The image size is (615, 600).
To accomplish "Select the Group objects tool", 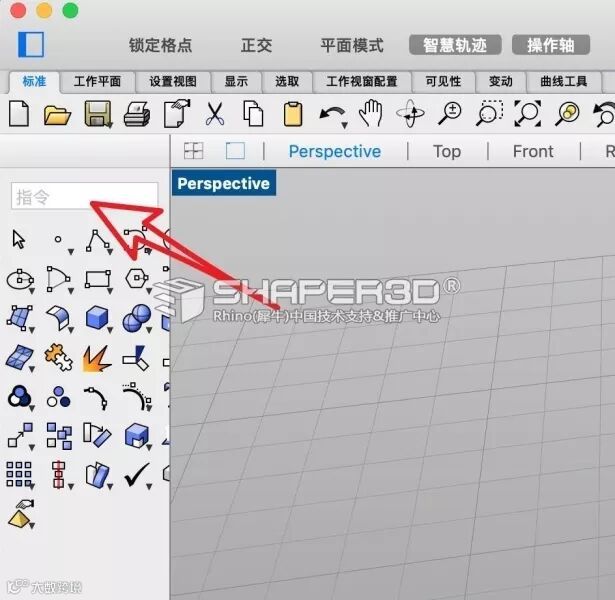I will pyautogui.click(x=20, y=396).
